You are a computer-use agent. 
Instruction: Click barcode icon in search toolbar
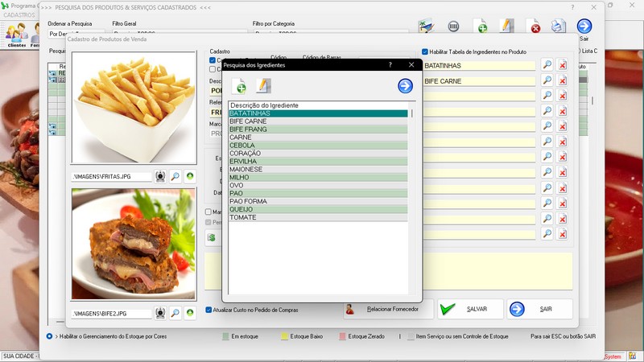tap(453, 27)
